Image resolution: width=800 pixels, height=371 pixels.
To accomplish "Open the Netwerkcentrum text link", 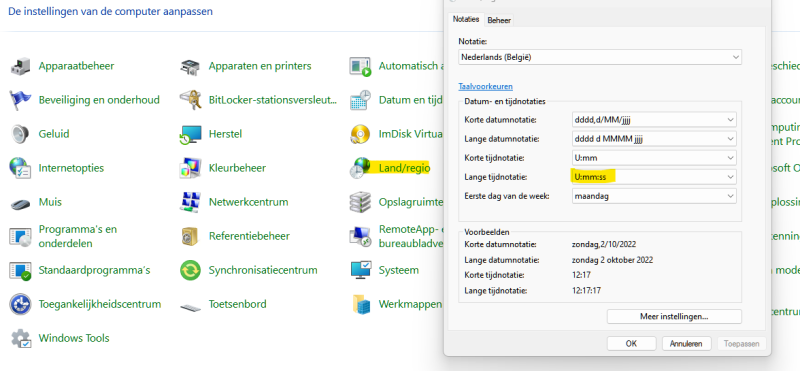I will pyautogui.click(x=248, y=202).
